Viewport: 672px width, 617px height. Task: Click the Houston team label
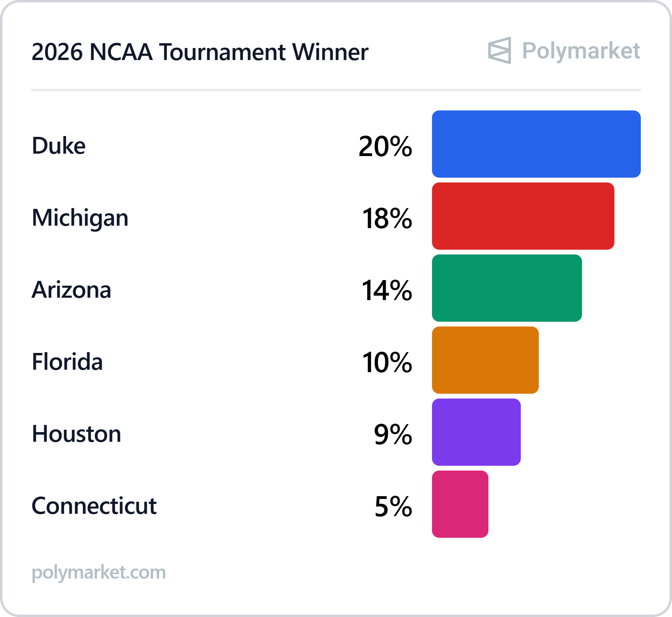pos(76,434)
